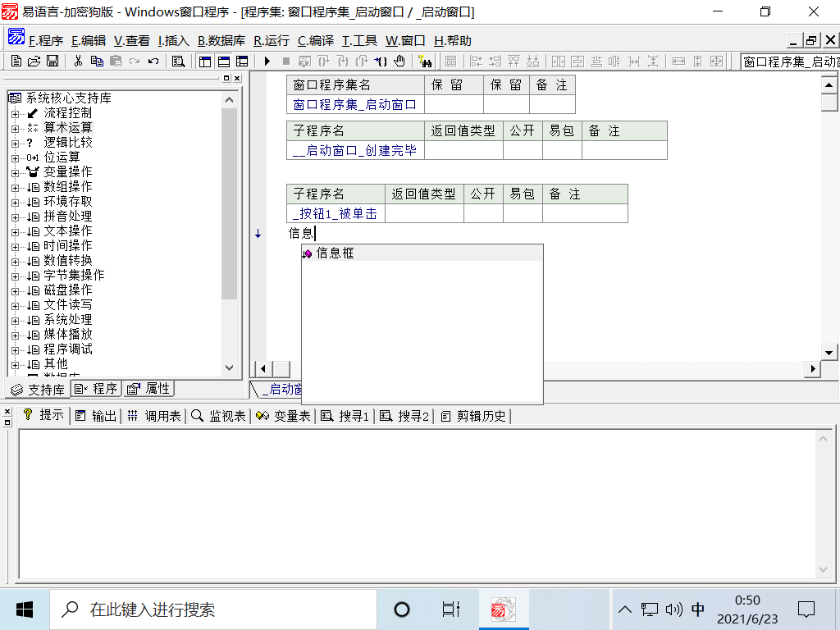Click the hand breakpoint icon
The height and width of the screenshot is (630, 840).
click(x=399, y=61)
